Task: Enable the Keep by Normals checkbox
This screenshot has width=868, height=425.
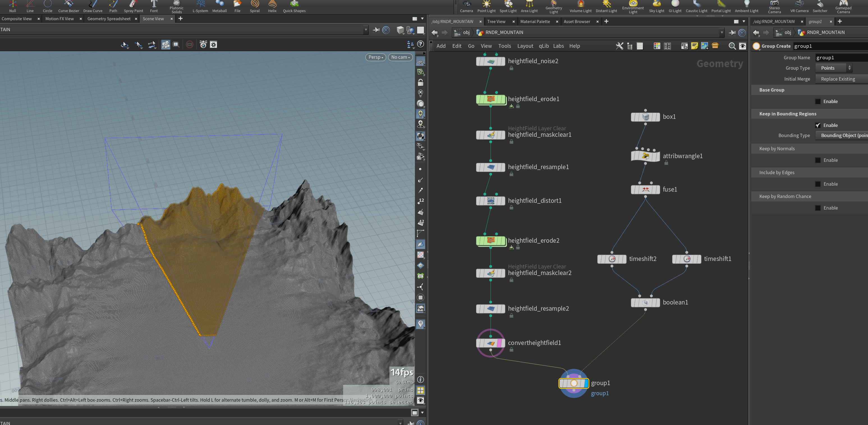Action: [x=818, y=160]
